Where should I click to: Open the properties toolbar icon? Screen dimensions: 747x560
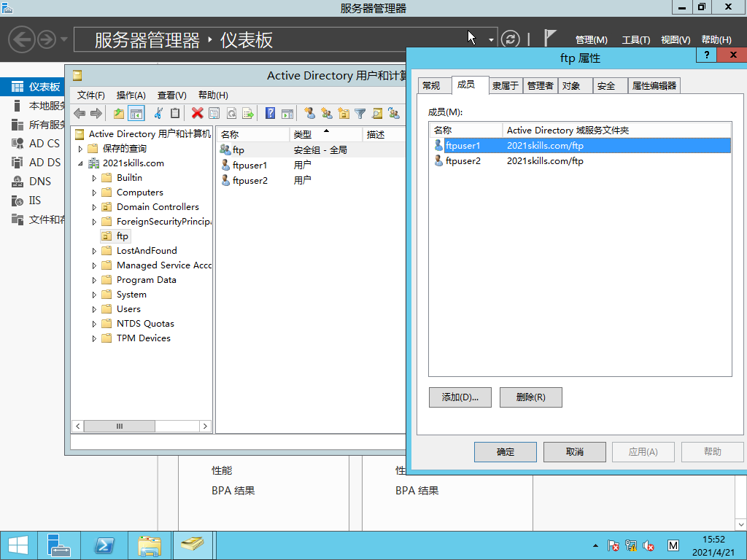(x=214, y=113)
